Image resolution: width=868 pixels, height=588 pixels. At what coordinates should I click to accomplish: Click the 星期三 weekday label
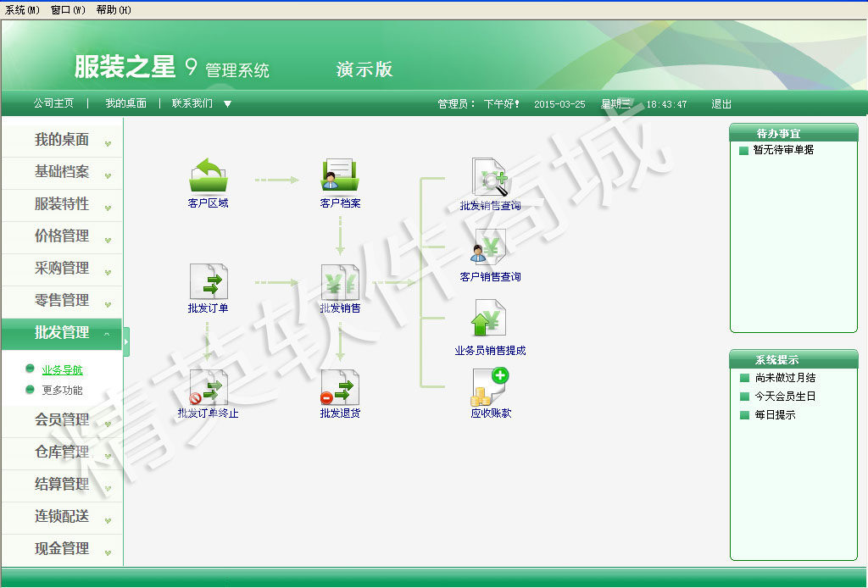coord(615,104)
